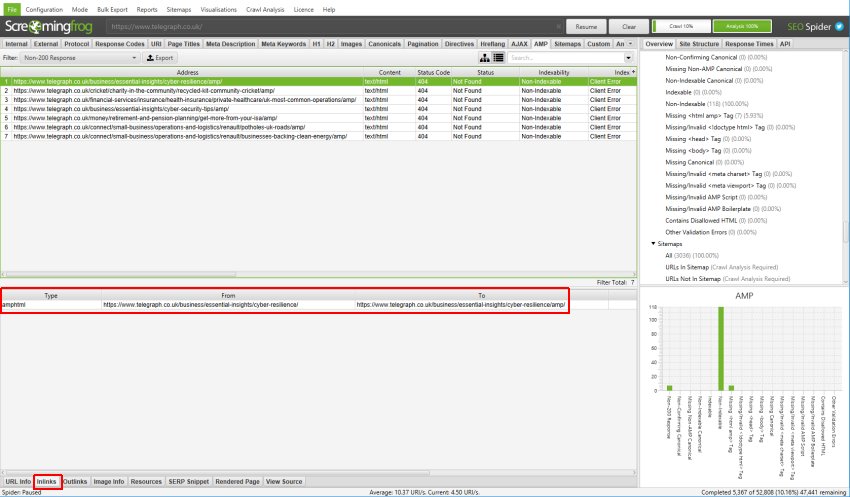Screen dimensions: 850x497
Task: Switch to the Custom tab
Action: [x=598, y=44]
